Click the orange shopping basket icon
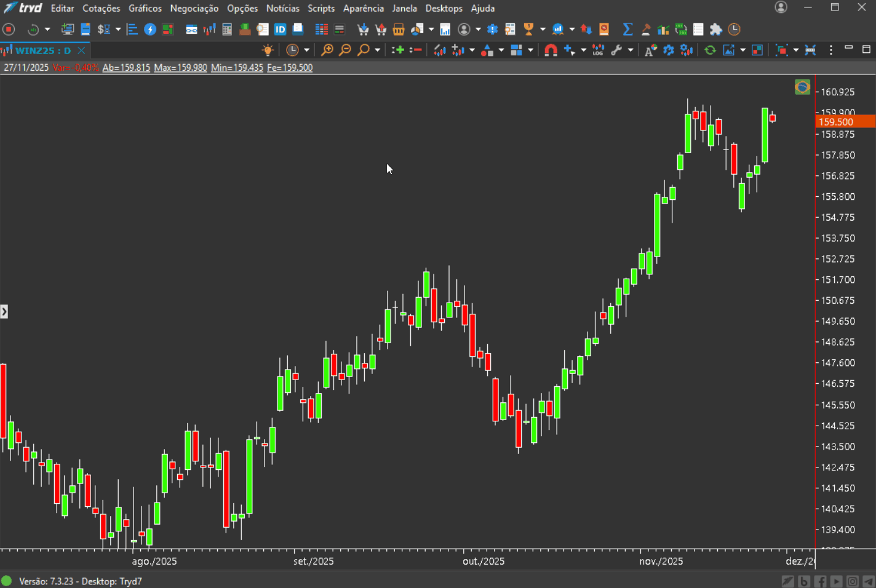This screenshot has height=588, width=876. coord(399,29)
